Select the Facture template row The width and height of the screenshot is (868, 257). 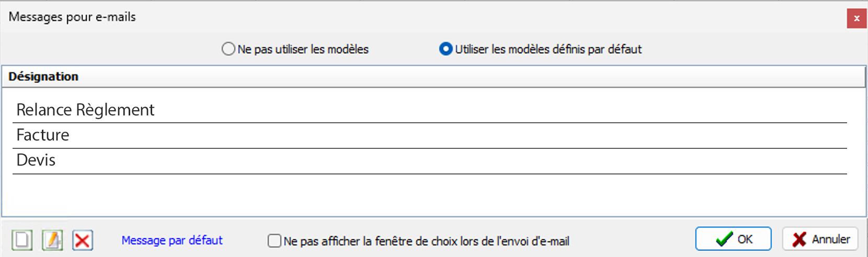point(429,135)
